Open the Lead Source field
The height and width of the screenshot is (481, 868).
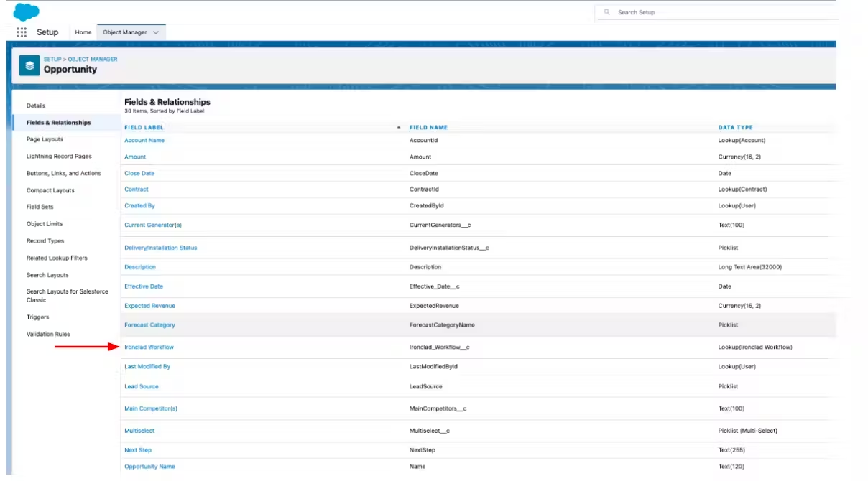point(142,386)
